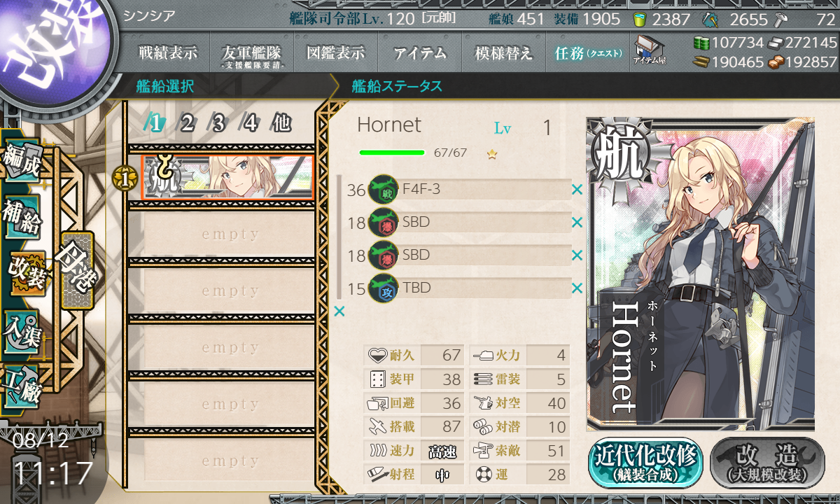Switch to fleet tab 2
The width and height of the screenshot is (840, 504).
(x=186, y=124)
